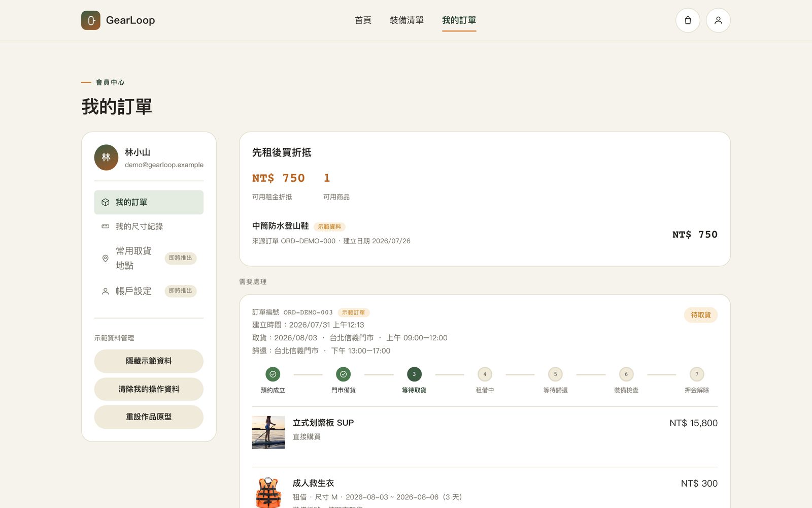Click the box icon beside 我的訂單 in the sidebar
The height and width of the screenshot is (508, 812).
(106, 202)
